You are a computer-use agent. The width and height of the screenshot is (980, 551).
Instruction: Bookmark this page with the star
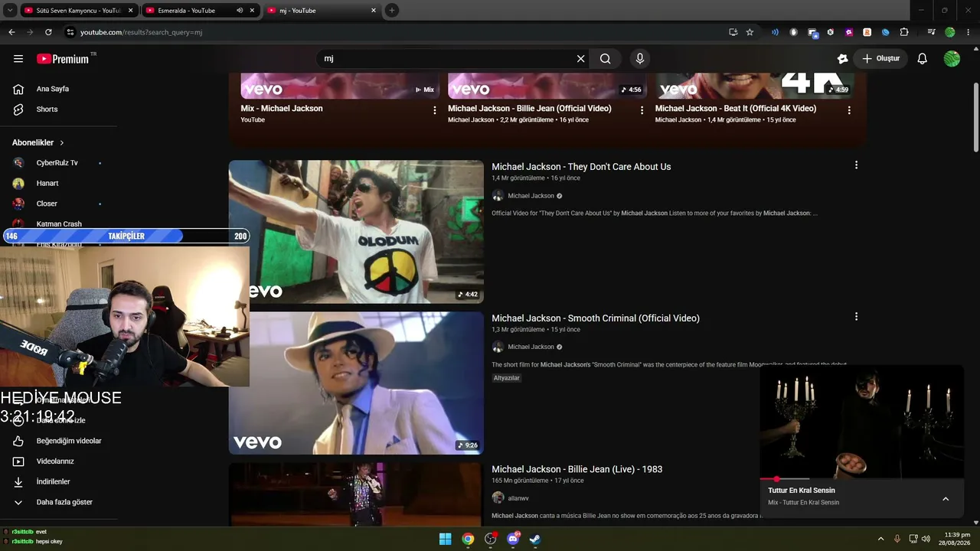coord(750,32)
